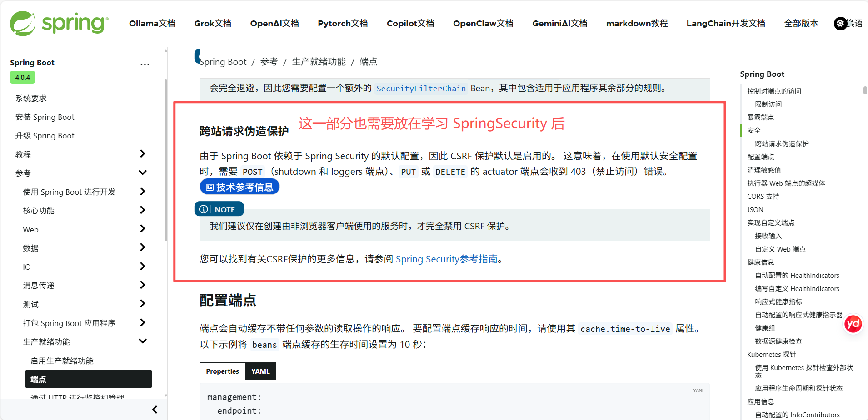The width and height of the screenshot is (868, 420).
Task: Expand the 消息传递 section
Action: pos(143,285)
